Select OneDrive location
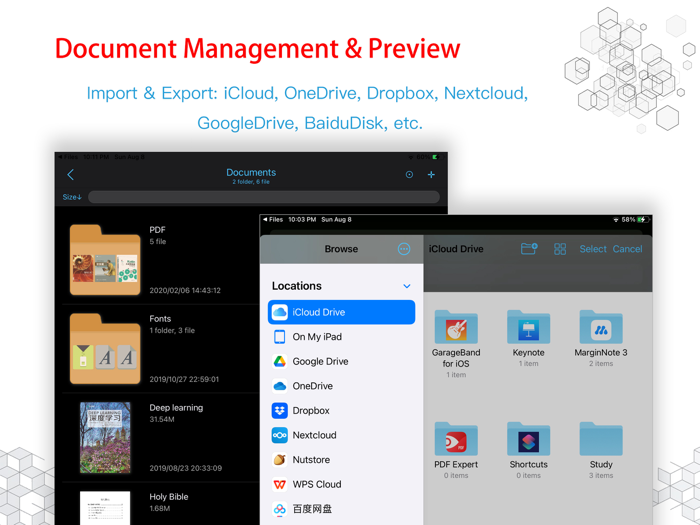Screen dimensions: 700x525 click(x=342, y=386)
